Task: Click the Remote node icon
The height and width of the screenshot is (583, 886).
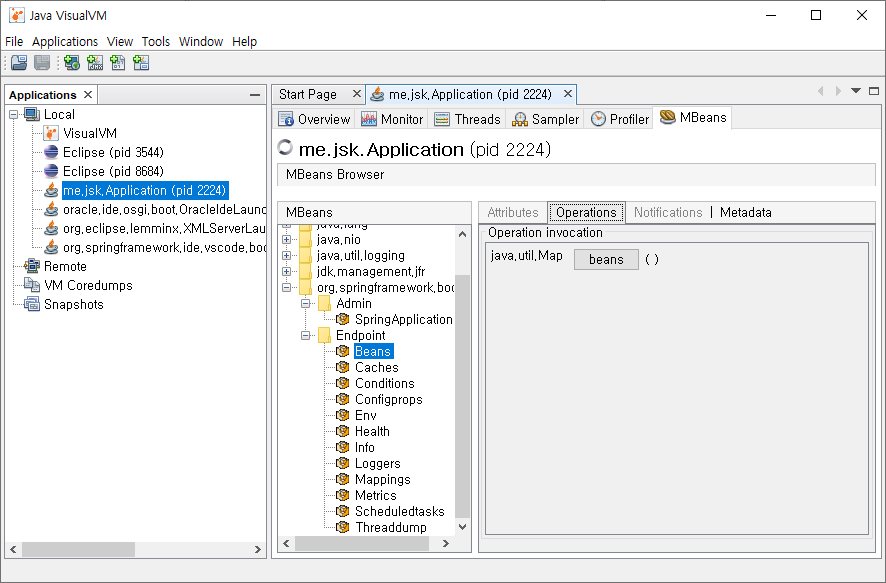Action: [32, 266]
